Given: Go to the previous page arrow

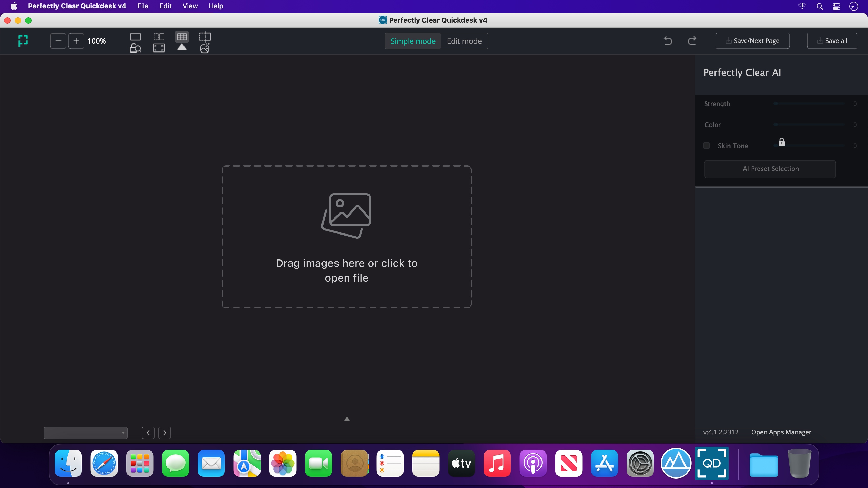Looking at the screenshot, I should (x=148, y=433).
